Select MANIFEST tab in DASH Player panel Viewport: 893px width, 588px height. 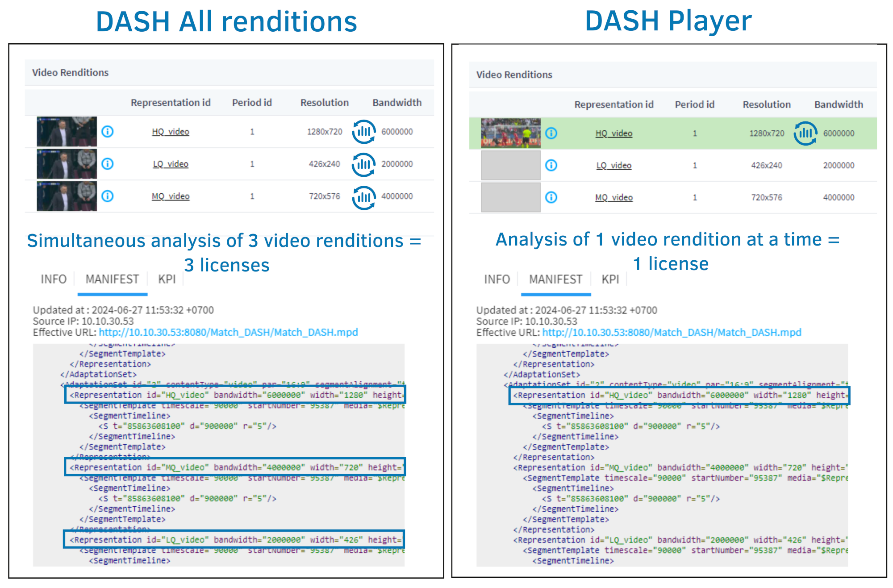pyautogui.click(x=555, y=279)
